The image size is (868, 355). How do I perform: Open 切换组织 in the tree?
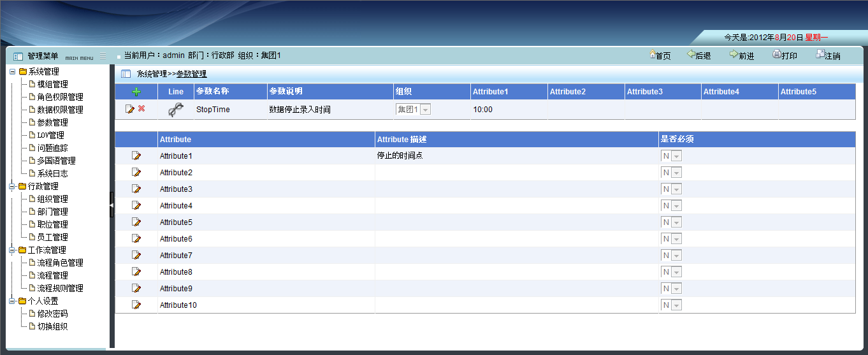52,326
